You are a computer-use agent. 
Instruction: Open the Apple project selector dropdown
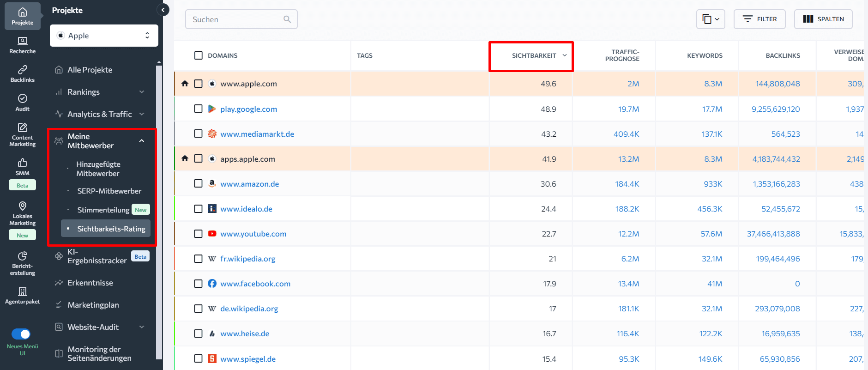[x=104, y=36]
